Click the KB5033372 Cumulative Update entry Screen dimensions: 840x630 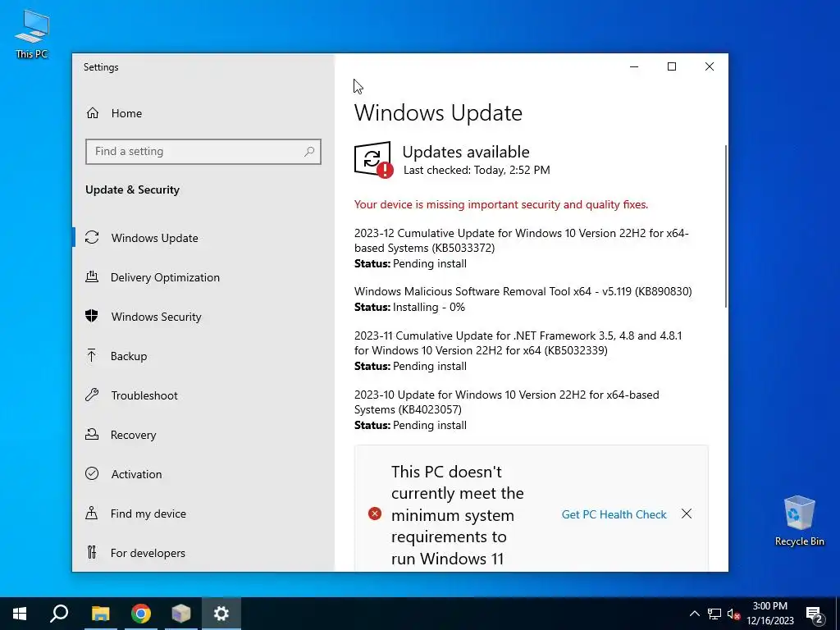tap(521, 248)
